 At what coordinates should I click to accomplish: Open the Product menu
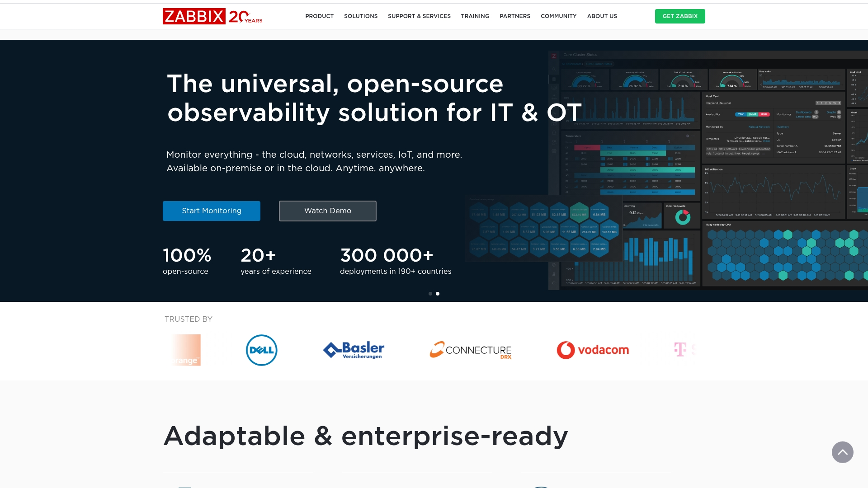319,16
